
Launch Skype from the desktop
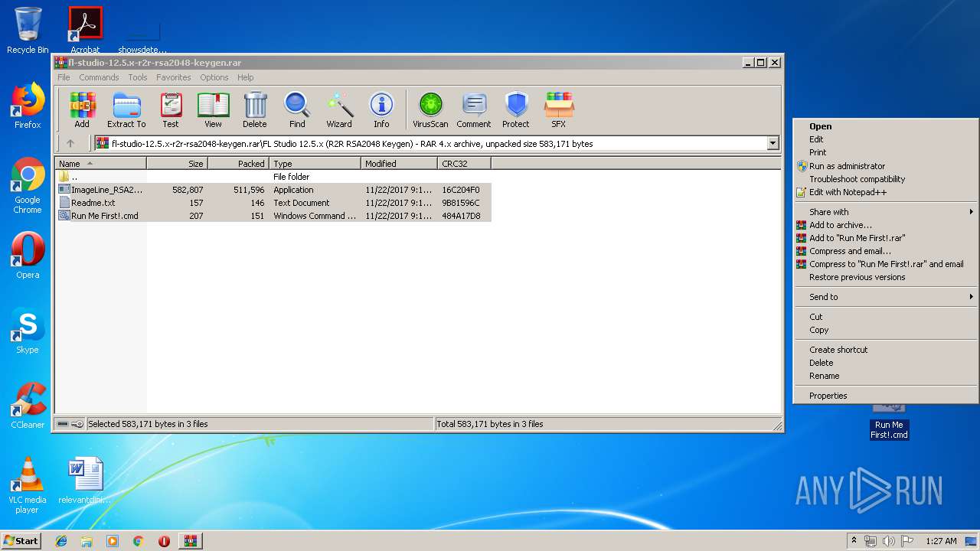tap(28, 331)
